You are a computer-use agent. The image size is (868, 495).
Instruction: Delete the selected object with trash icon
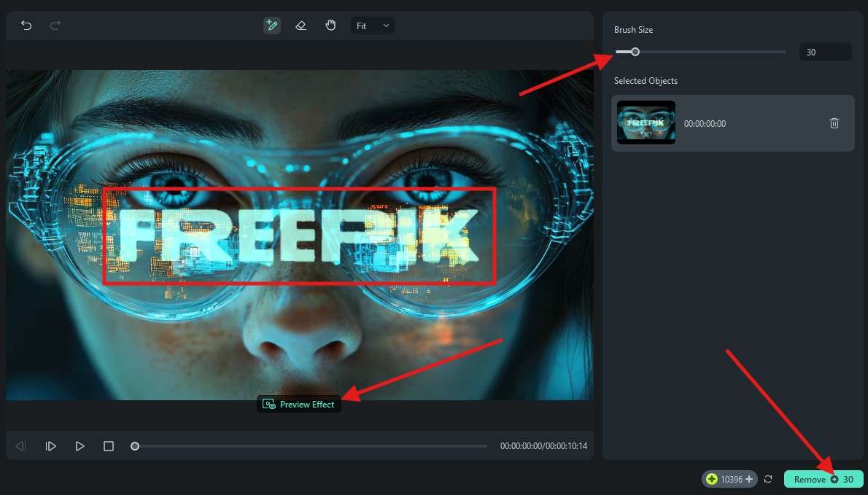(x=834, y=123)
